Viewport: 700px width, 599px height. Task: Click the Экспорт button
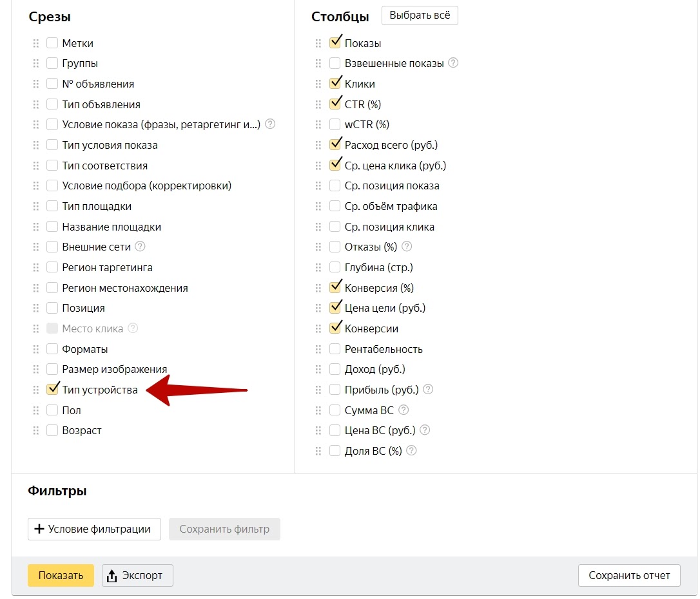coord(137,575)
